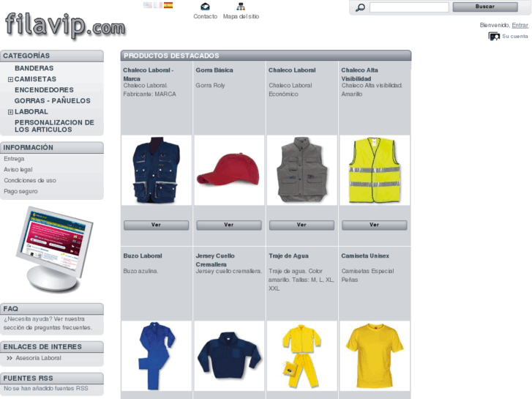The height and width of the screenshot is (399, 532).
Task: Click the Gorra Básica product title
Action: (x=214, y=70)
